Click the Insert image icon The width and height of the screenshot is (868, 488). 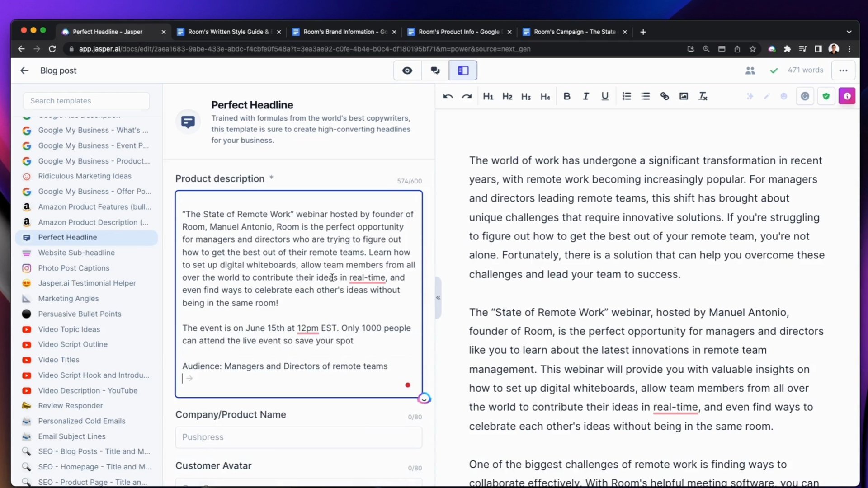pyautogui.click(x=684, y=96)
